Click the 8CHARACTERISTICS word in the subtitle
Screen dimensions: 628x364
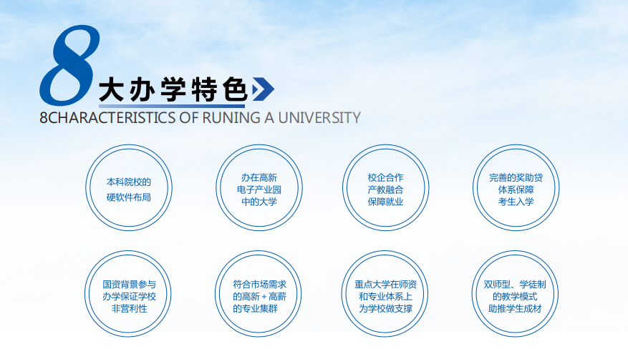pyautogui.click(x=107, y=118)
